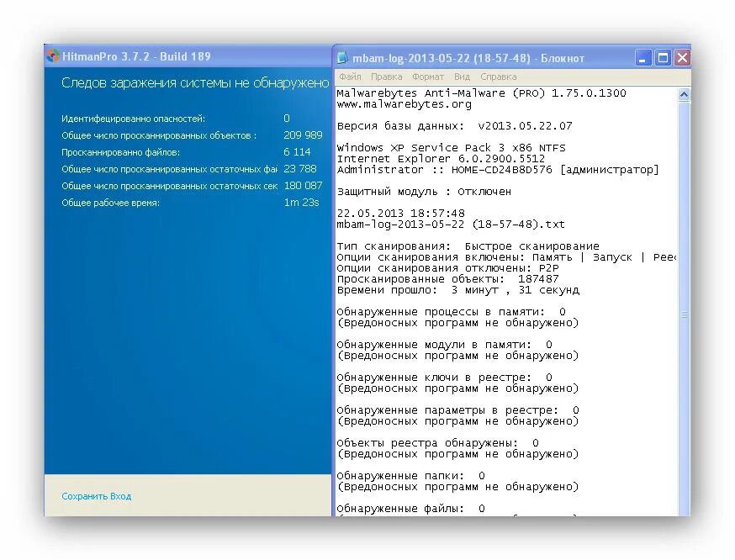Click the Объекты реестра обнаружены line
The image size is (735, 560).
pyautogui.click(x=438, y=443)
